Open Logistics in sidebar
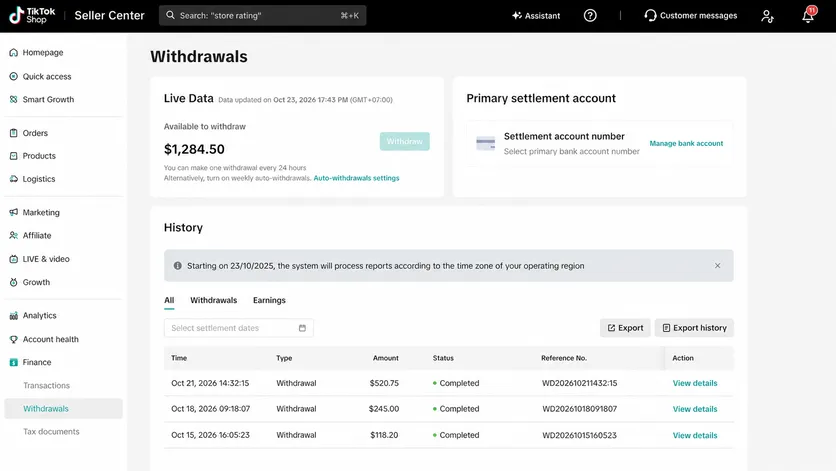Viewport: 836px width, 471px height. pyautogui.click(x=33, y=179)
